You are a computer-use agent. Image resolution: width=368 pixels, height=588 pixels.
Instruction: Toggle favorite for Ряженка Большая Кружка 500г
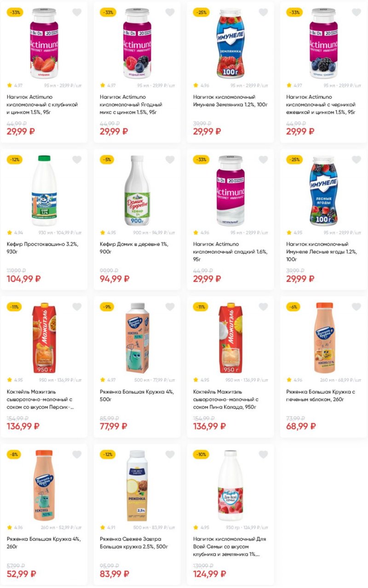[170, 307]
